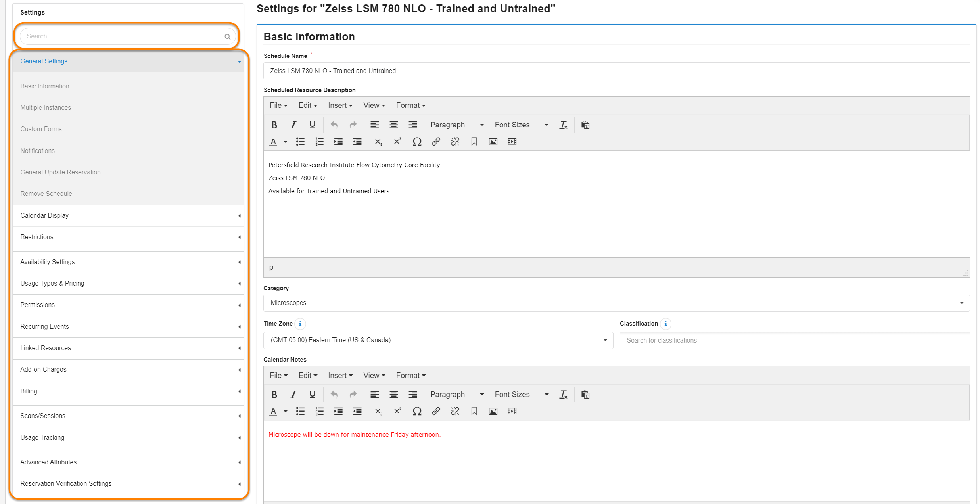
Task: Click Special character omega icon in Description editor
Action: [416, 142]
